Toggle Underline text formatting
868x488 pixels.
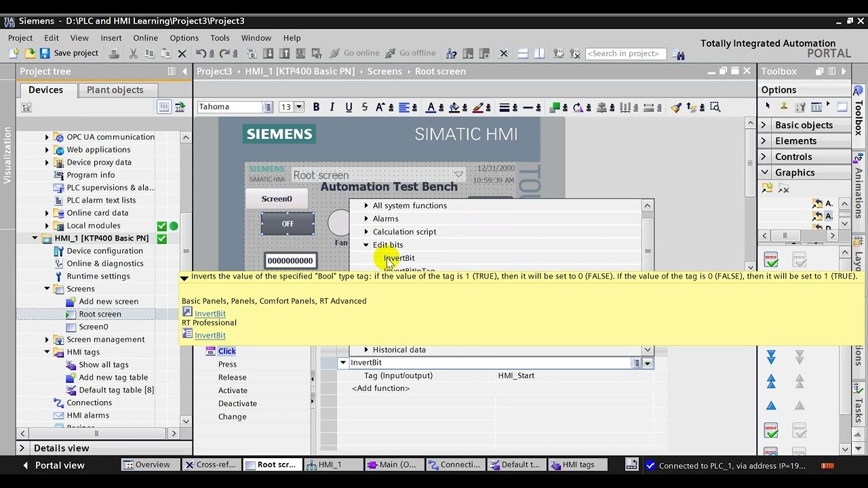click(x=349, y=107)
